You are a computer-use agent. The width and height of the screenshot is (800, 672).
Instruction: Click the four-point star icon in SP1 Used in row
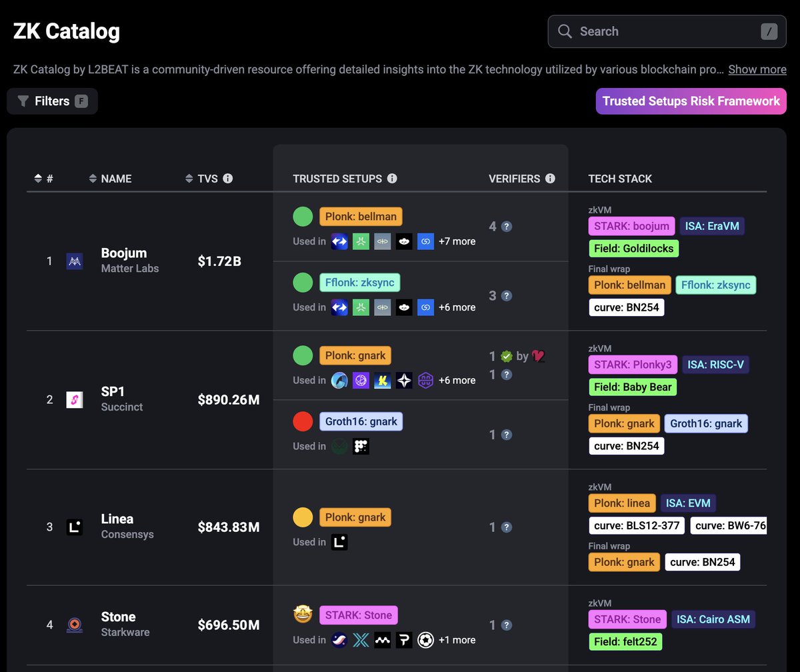404,380
